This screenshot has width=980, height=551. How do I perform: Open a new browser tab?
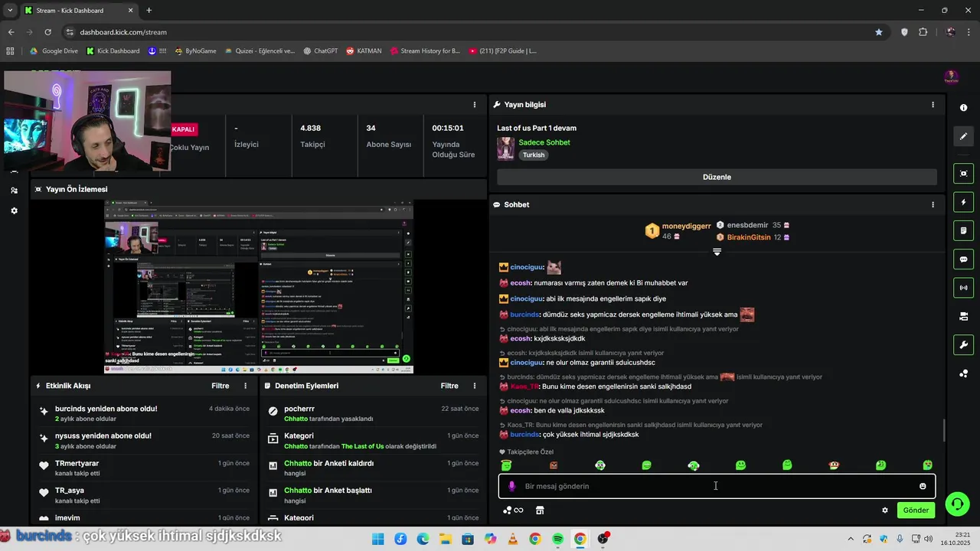[149, 11]
